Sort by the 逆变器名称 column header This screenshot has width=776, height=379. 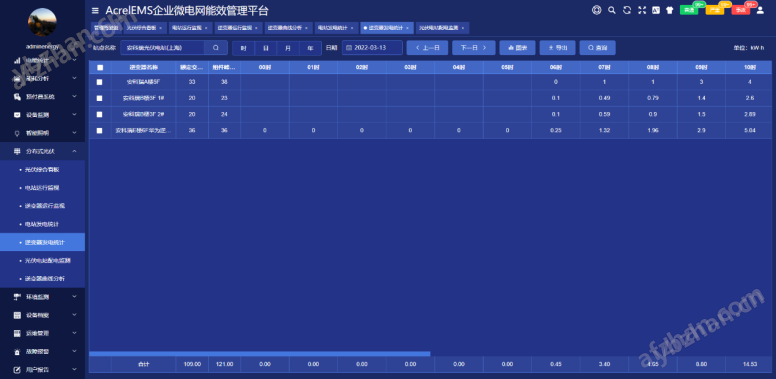[144, 67]
